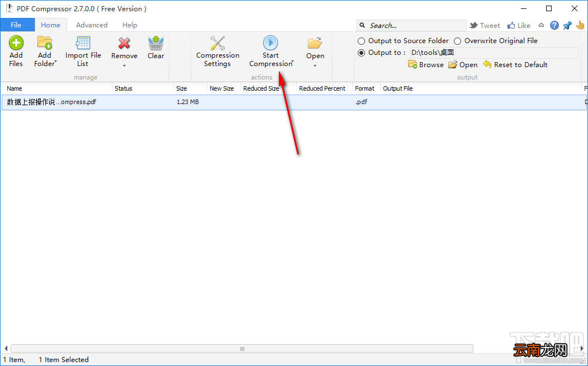This screenshot has width=588, height=366.
Task: Click the Add Folder icon
Action: click(x=45, y=43)
